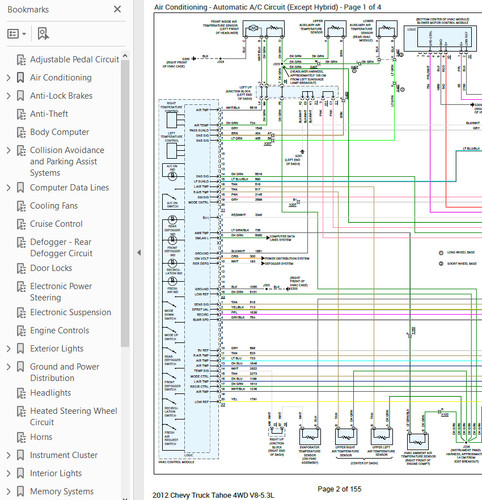Click the Bookmarks panel heading
This screenshot has height=500, width=482.
pyautogui.click(x=28, y=10)
